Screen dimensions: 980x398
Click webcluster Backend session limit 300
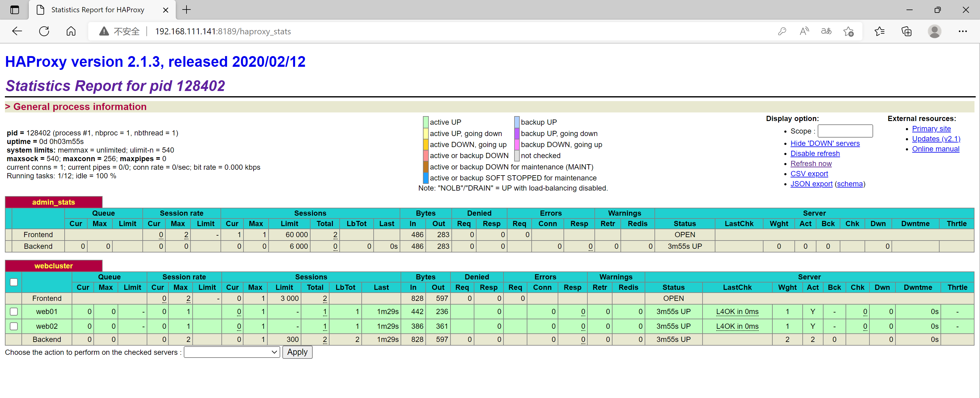pos(292,339)
